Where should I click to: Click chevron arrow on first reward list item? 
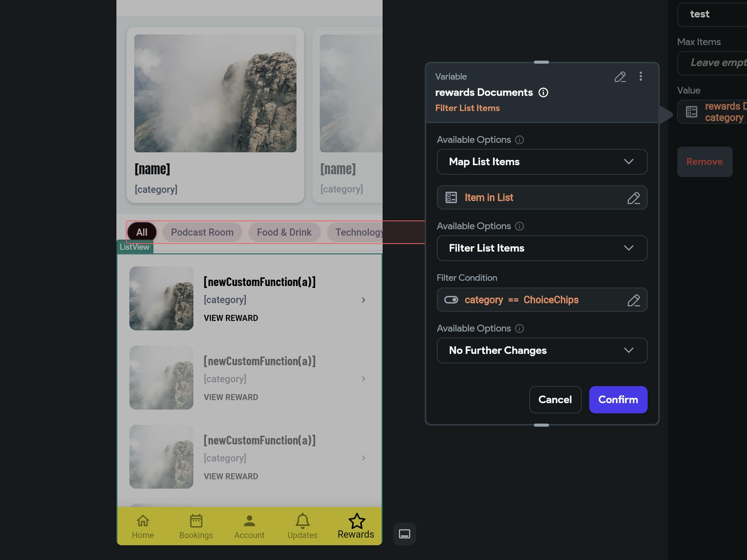[x=364, y=300]
